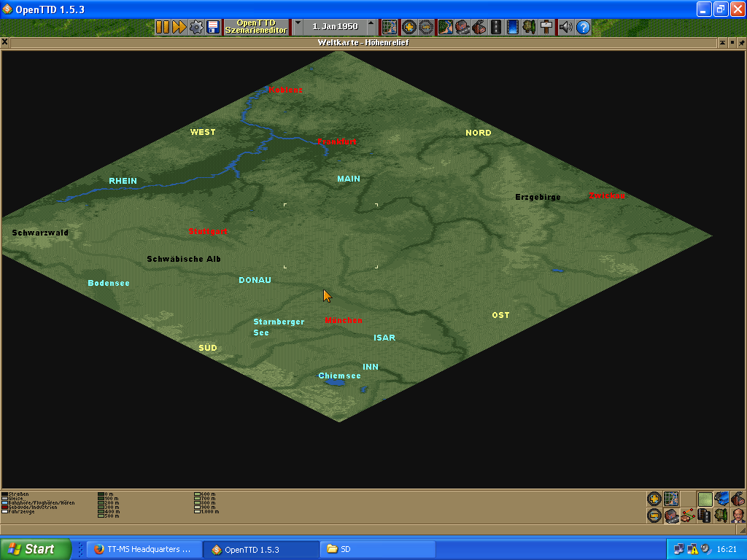The image size is (747, 560).
Task: Show the contour height map view
Action: coord(705,499)
